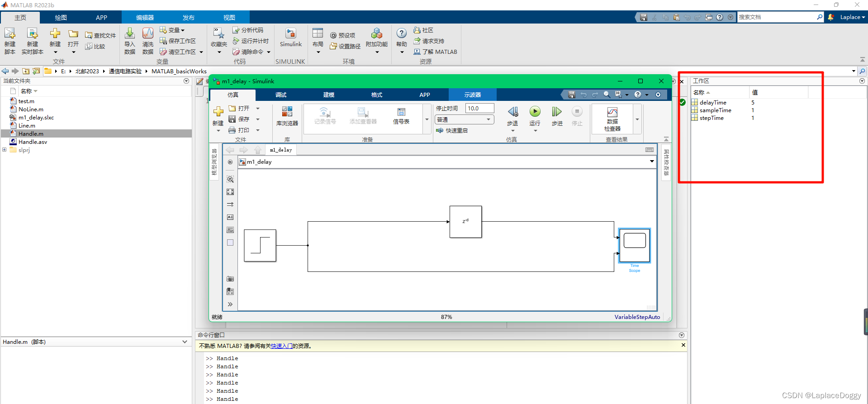Run the Simulink simulation

click(535, 112)
